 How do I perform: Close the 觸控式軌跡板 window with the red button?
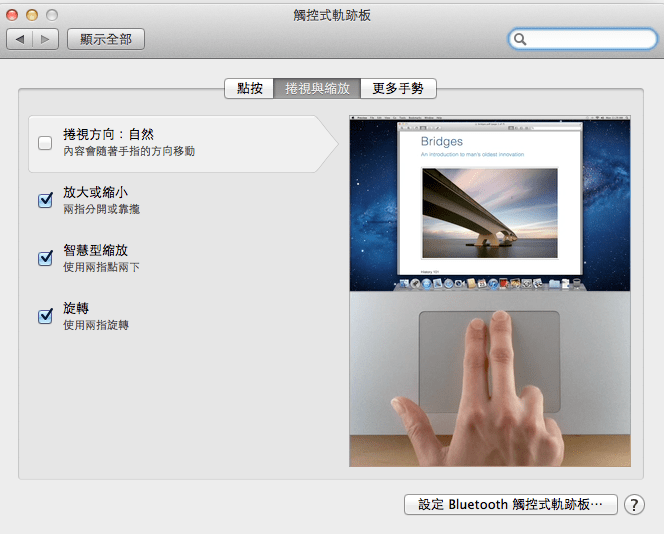pos(13,15)
